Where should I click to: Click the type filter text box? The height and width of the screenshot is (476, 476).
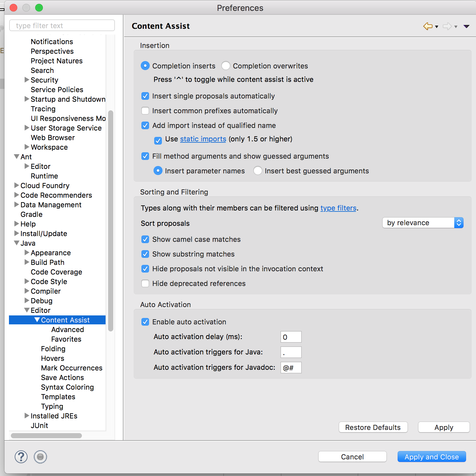pos(62,25)
